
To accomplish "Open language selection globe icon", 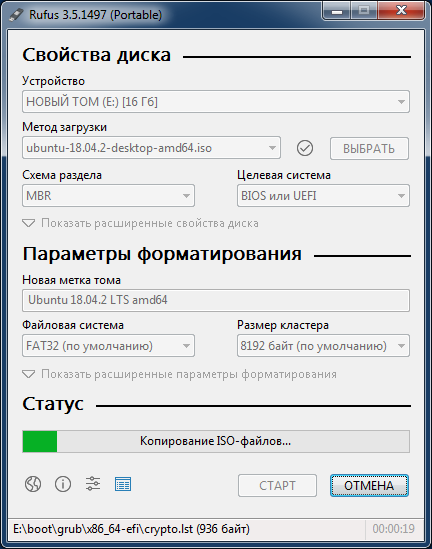I will [33, 484].
